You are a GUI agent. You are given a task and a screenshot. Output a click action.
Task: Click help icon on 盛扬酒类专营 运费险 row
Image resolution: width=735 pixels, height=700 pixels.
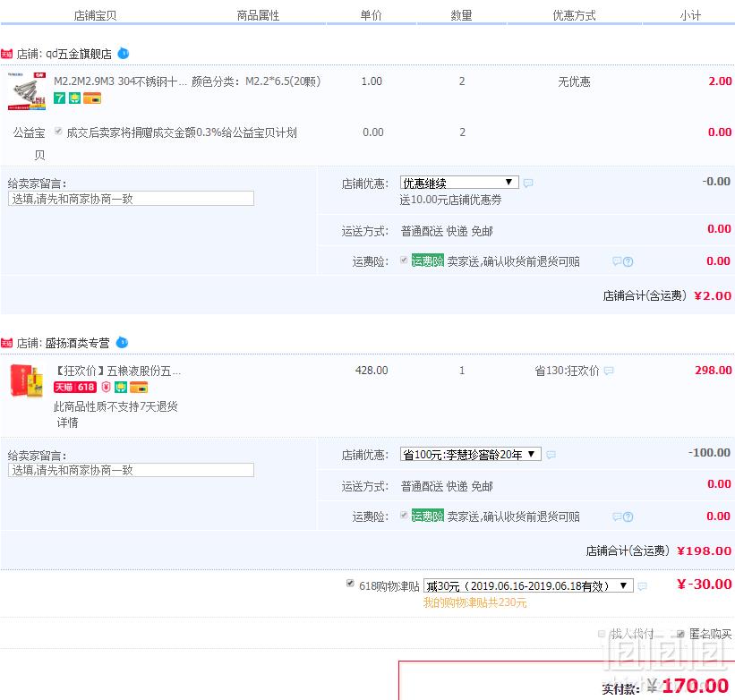pyautogui.click(x=628, y=516)
